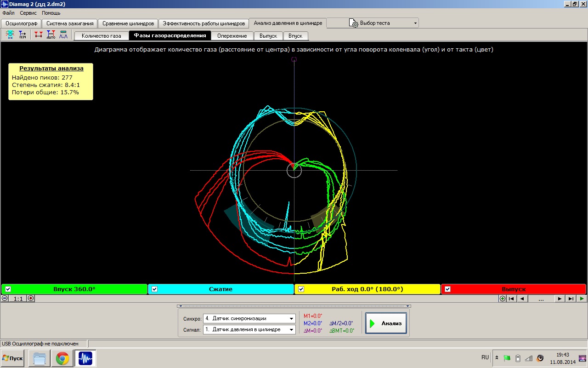The height and width of the screenshot is (368, 588).
Task: Toggle the Впуск 360.0° checkbox
Action: [x=8, y=289]
